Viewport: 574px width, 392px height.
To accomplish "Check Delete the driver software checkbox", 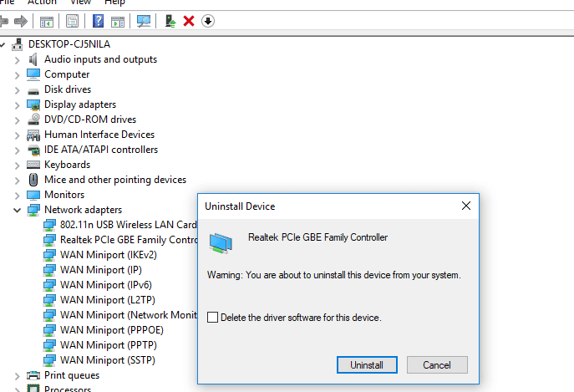I will pos(212,318).
